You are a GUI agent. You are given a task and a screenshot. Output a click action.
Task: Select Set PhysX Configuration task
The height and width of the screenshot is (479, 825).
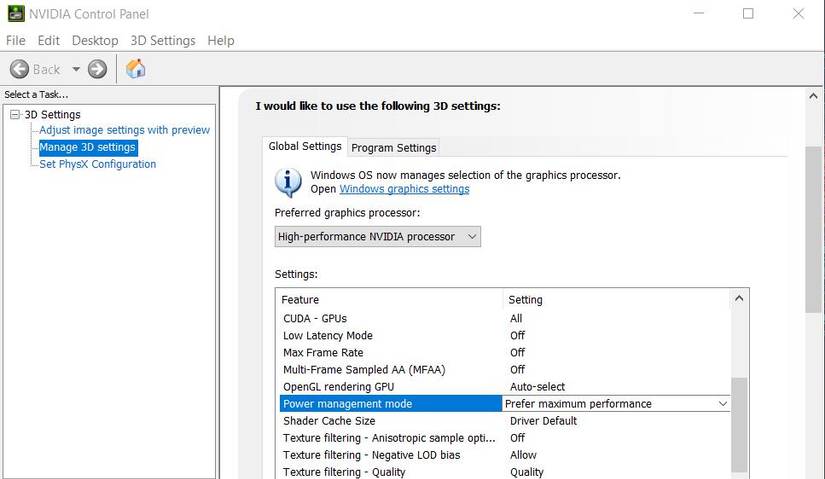click(97, 164)
